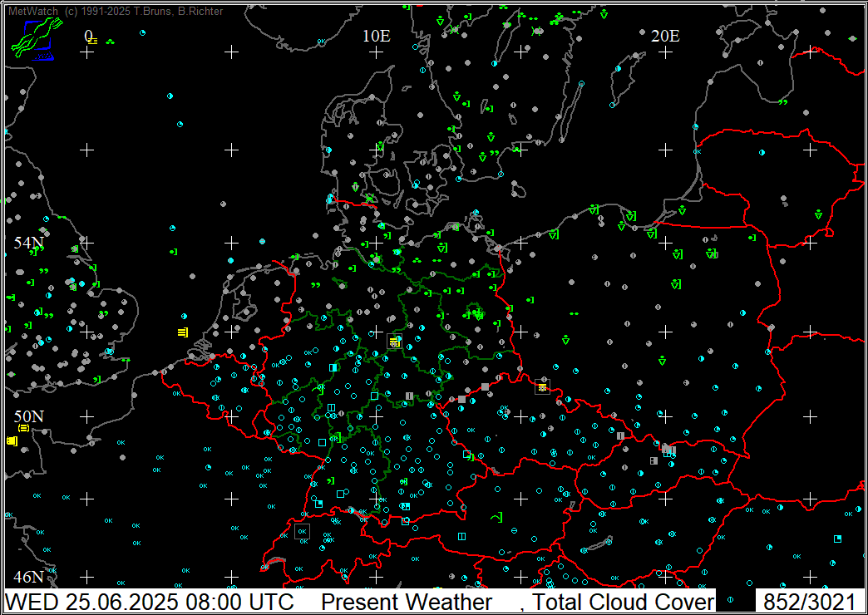868x615 pixels.
Task: Click the MetWatch copyright text at the top
Action: coord(116,11)
